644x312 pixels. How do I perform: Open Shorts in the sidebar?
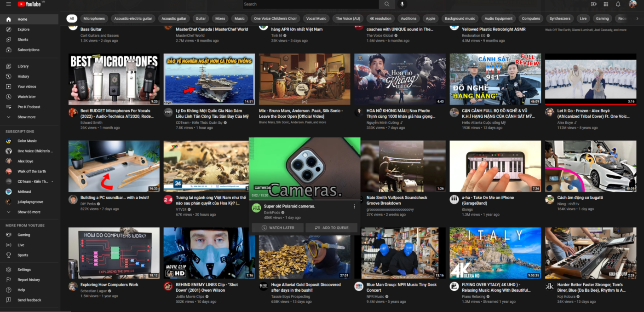(x=29, y=40)
